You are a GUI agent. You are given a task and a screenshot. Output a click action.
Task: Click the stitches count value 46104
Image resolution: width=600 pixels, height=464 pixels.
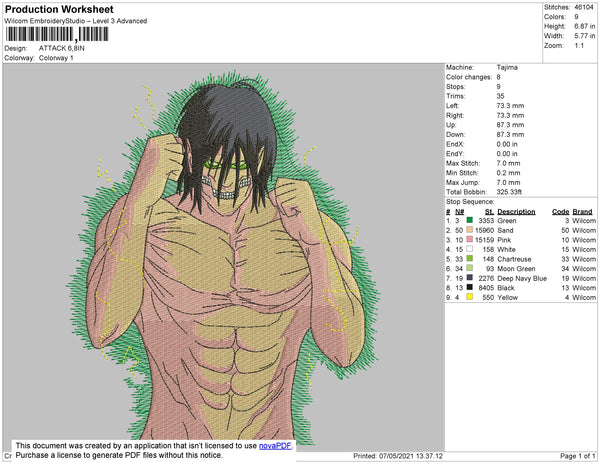click(x=584, y=7)
